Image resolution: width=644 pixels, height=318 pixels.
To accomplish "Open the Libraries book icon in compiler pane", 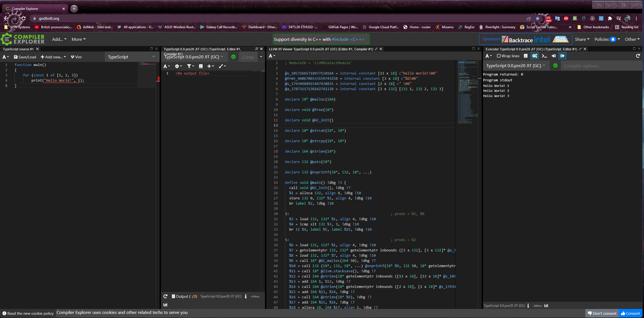I will (x=201, y=66).
